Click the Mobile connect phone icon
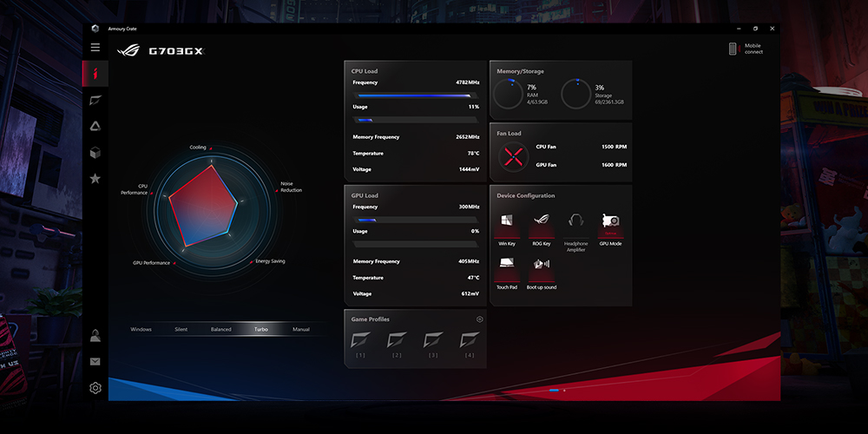868x434 pixels. coord(733,49)
